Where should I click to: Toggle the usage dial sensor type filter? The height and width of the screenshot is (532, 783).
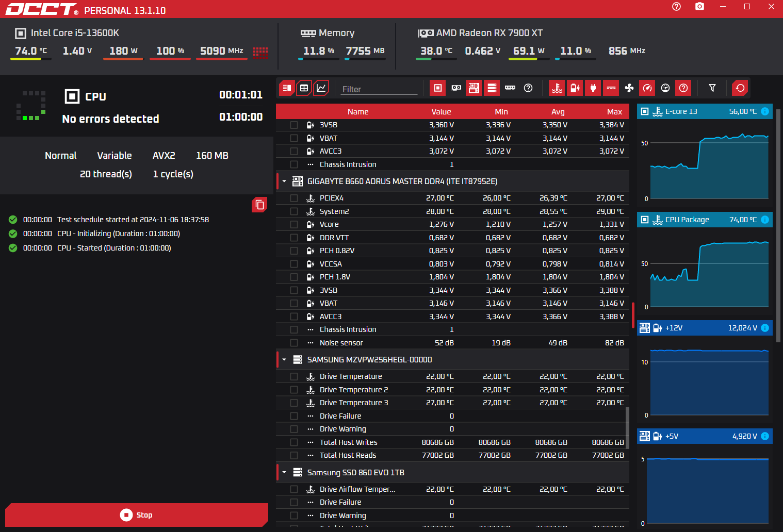click(665, 88)
